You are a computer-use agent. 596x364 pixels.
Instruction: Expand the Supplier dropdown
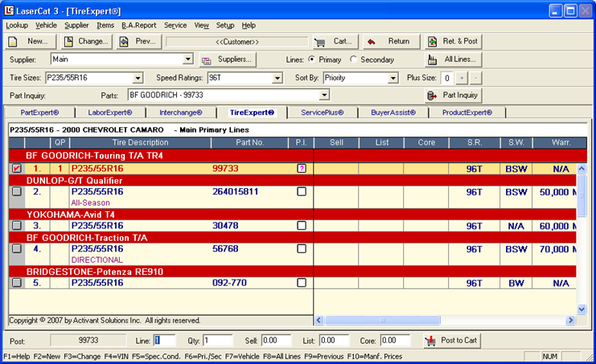(x=188, y=59)
